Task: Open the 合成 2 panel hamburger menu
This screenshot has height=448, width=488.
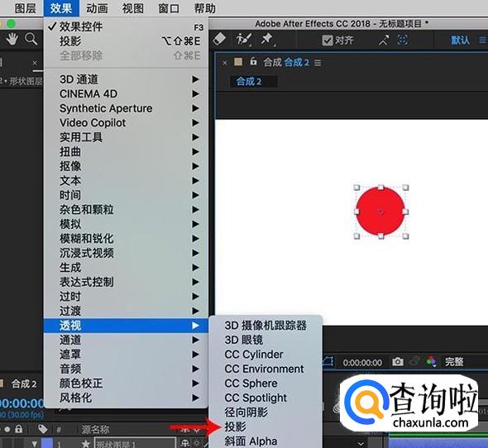Action: point(318,63)
